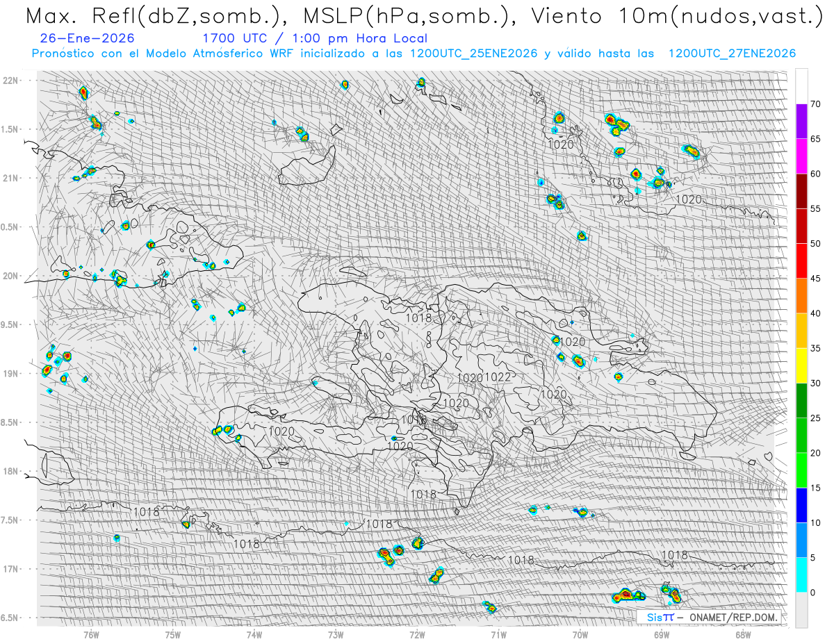Click the "72W" longitude label
834x644 pixels.
click(417, 634)
